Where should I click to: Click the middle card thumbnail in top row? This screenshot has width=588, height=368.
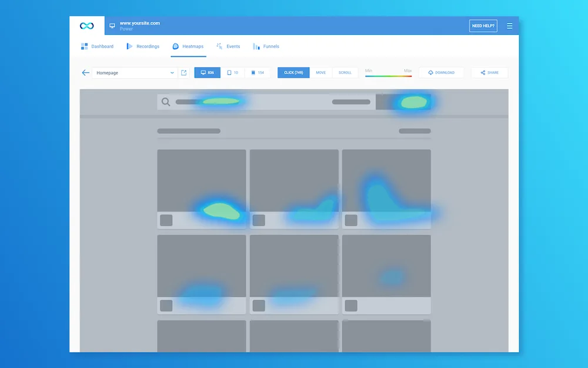click(x=294, y=180)
